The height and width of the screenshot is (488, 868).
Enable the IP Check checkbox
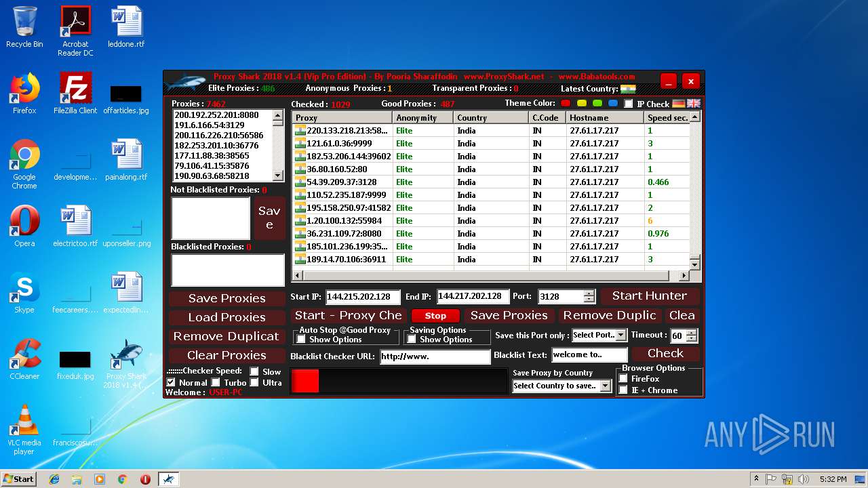(x=629, y=104)
